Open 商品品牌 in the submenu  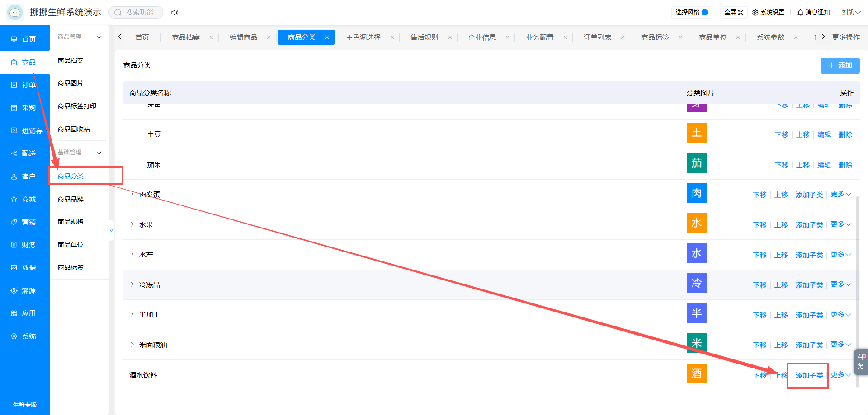(71, 199)
